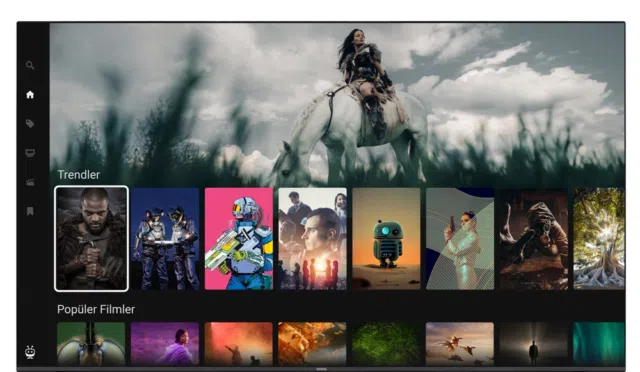Click the Trendler row heading

[78, 175]
